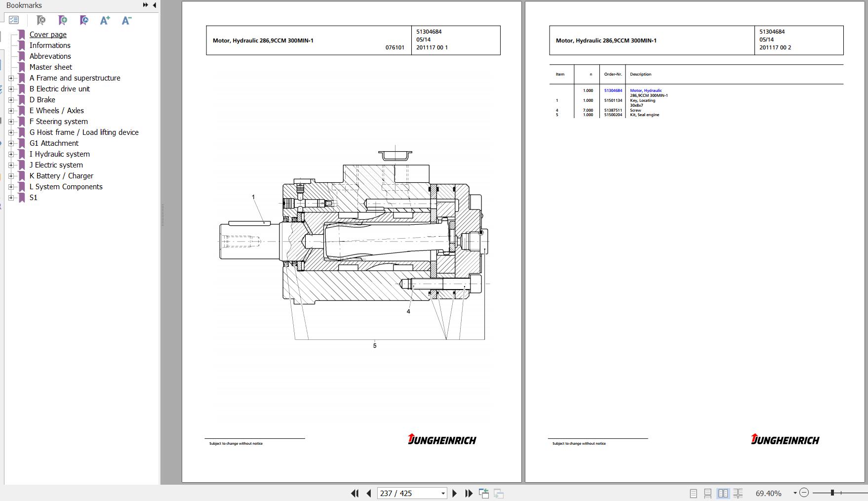Expand the A Frame and superstructure node
Image resolution: width=868 pixels, height=501 pixels.
click(11, 78)
